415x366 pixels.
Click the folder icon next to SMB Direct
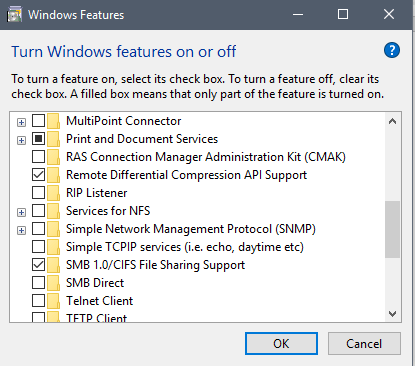[x=53, y=283]
